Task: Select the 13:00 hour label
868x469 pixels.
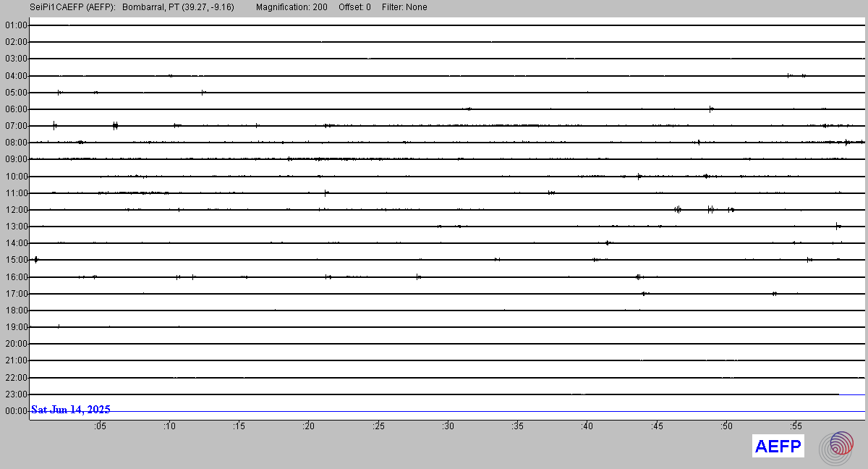Action: (16, 227)
